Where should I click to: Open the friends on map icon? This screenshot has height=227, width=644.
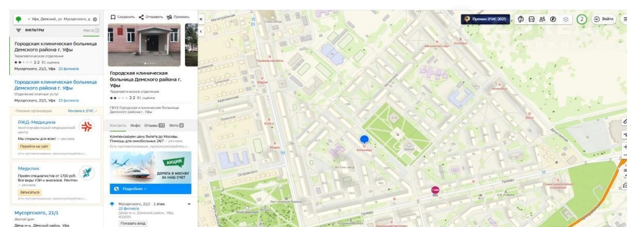point(542,19)
